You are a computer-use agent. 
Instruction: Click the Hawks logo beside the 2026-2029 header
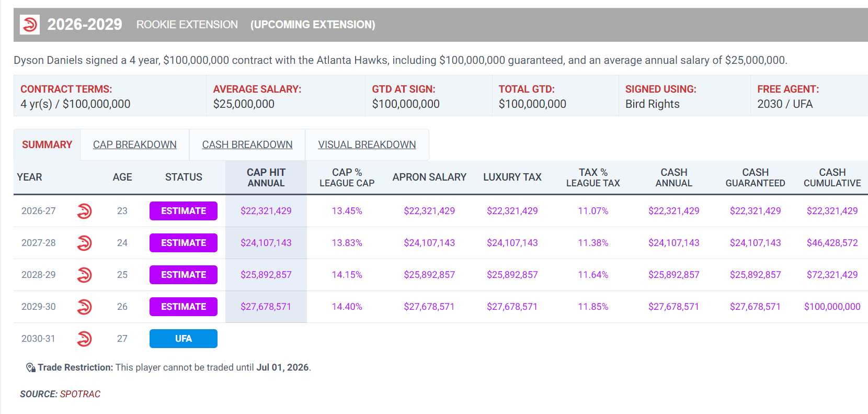(30, 25)
